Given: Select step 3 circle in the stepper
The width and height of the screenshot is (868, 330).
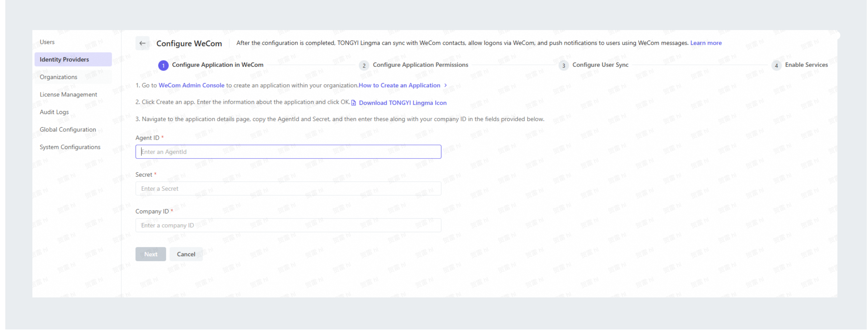Looking at the screenshot, I should 563,65.
